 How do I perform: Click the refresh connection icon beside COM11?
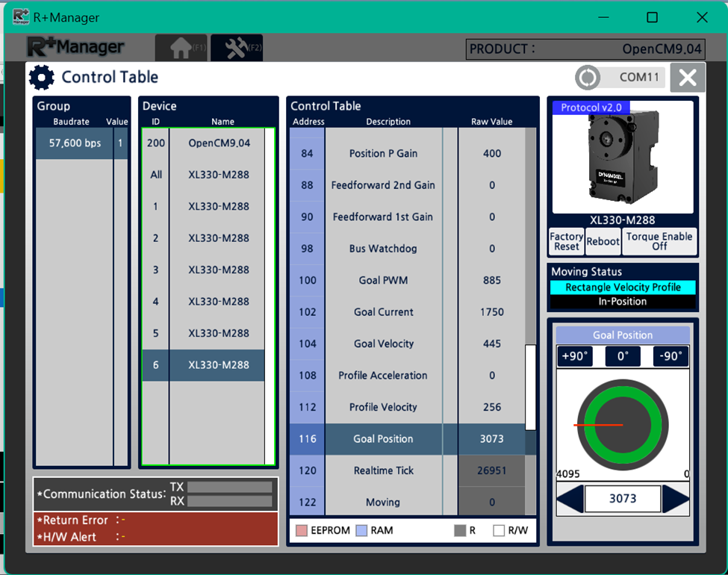[x=588, y=77]
